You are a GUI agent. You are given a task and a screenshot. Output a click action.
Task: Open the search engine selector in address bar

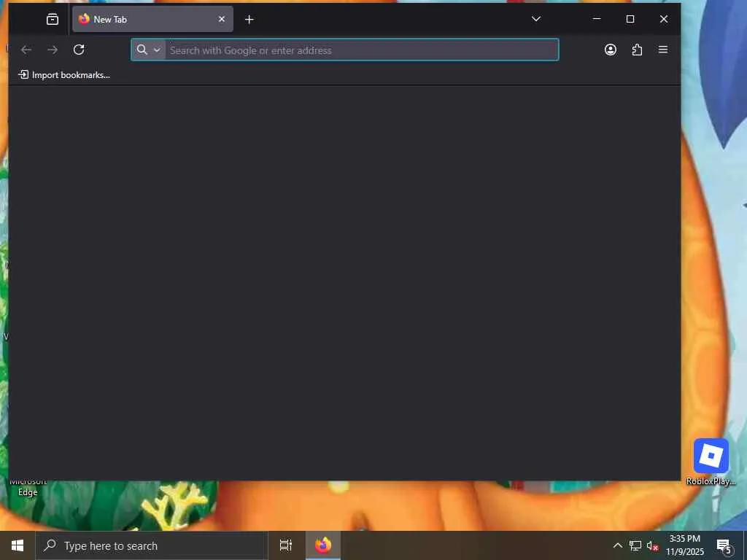(x=148, y=50)
